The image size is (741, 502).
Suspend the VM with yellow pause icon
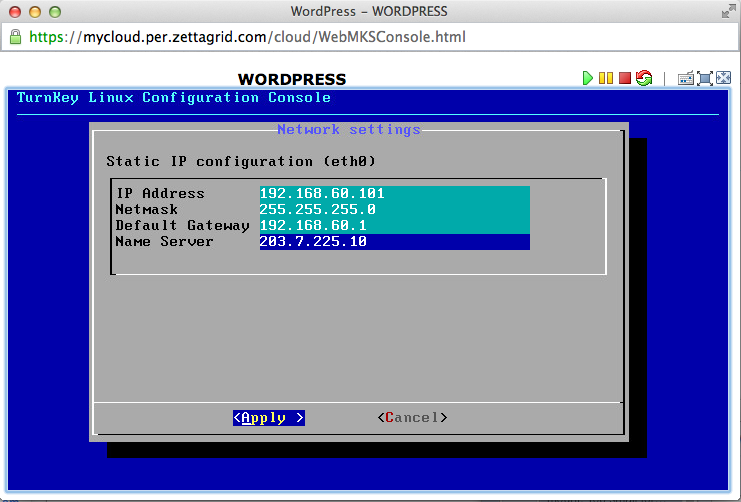tap(606, 78)
